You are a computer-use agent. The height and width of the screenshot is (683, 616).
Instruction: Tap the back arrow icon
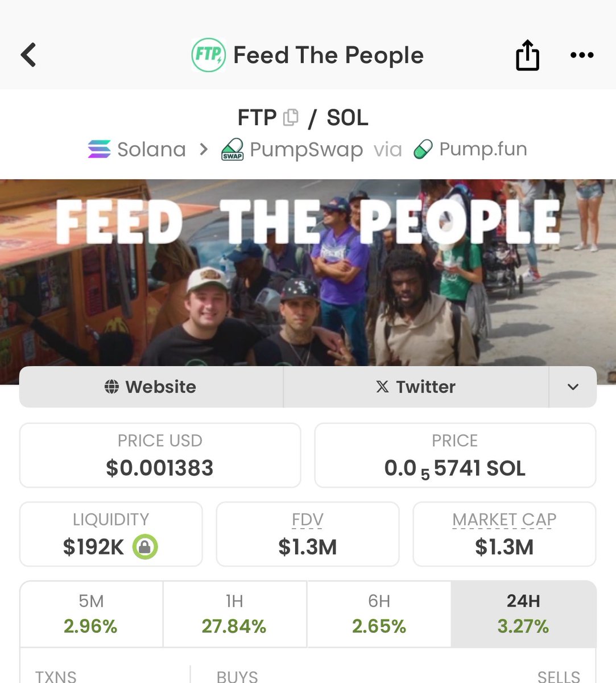coord(28,55)
